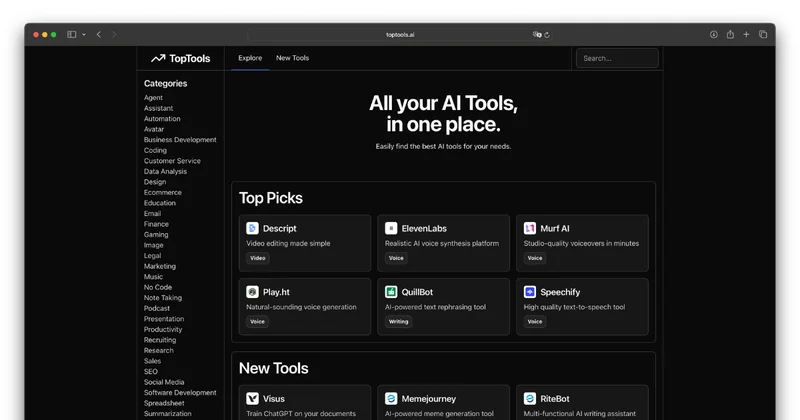Select the Note Taking category
This screenshot has width=800, height=420.
(162, 298)
